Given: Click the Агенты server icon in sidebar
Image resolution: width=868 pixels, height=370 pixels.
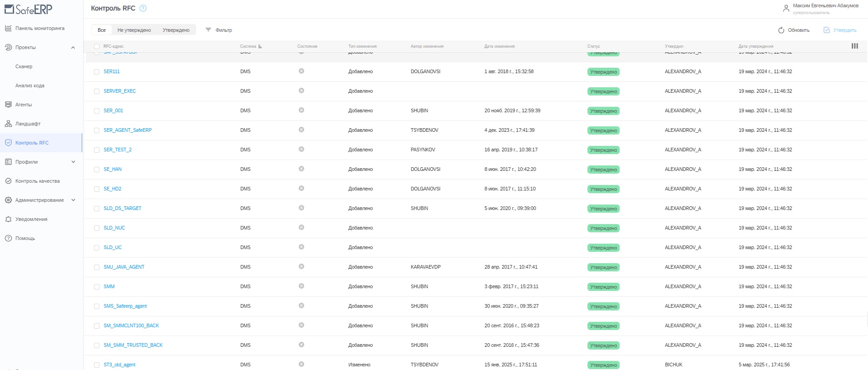Looking at the screenshot, I should [8, 105].
